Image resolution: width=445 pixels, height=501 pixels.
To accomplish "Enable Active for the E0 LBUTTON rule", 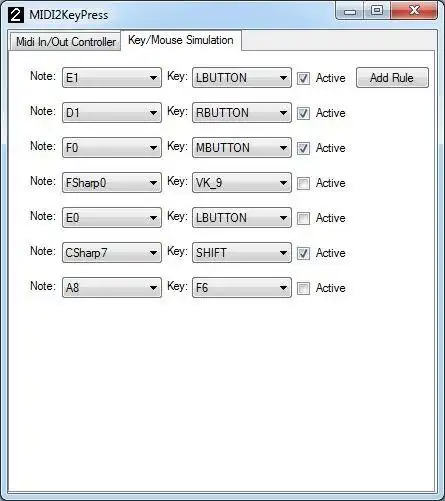I will 303,218.
